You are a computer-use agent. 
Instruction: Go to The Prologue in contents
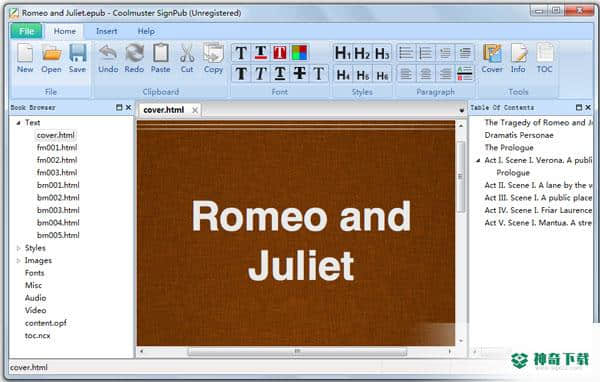pyautogui.click(x=509, y=148)
